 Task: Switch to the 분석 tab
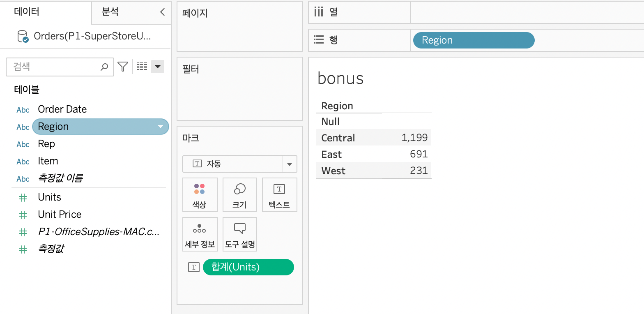[x=110, y=12]
